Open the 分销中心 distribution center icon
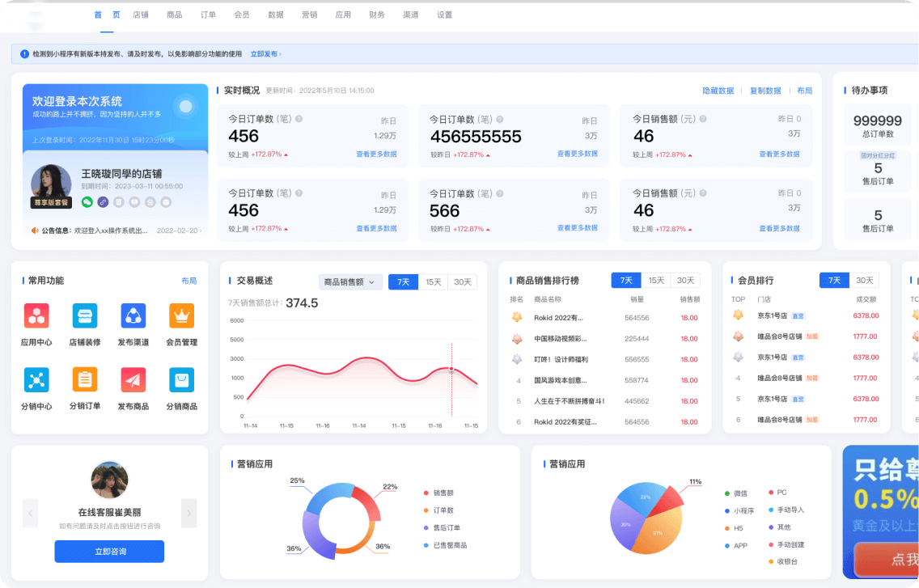The height and width of the screenshot is (588, 919). [x=36, y=379]
